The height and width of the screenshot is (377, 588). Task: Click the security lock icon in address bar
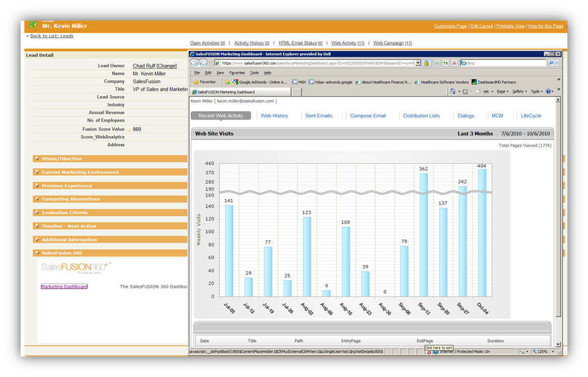(x=427, y=63)
